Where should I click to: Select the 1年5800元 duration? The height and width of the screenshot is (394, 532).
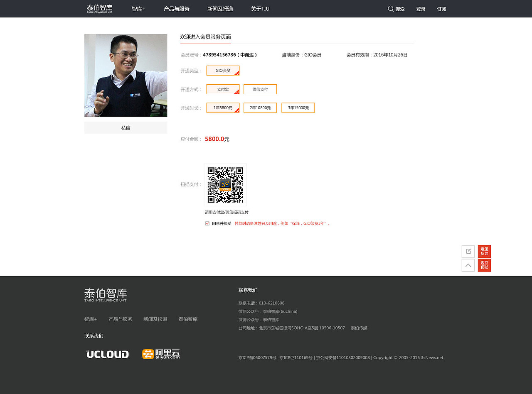coord(223,108)
